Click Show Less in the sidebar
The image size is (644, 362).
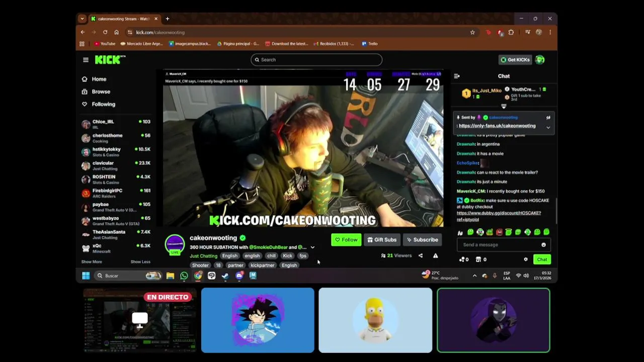[140, 262]
